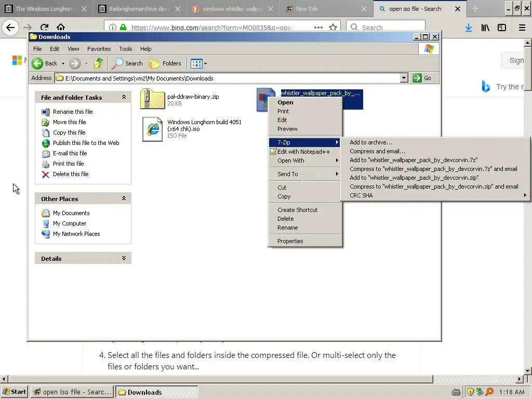532x399 pixels.
Task: Click the Forward arrow icon in Explorer
Action: click(x=75, y=63)
